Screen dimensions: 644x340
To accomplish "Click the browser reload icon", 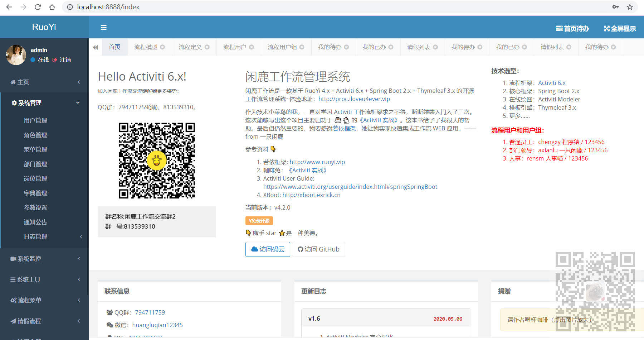I will point(38,7).
